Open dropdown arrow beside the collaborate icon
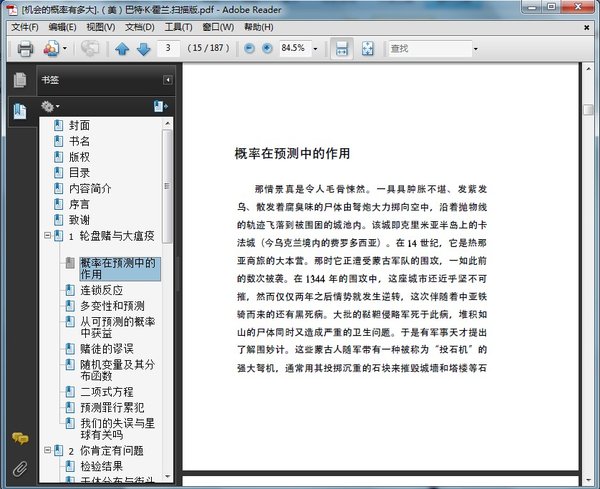Viewport: 600px width, 489px height. [x=65, y=49]
